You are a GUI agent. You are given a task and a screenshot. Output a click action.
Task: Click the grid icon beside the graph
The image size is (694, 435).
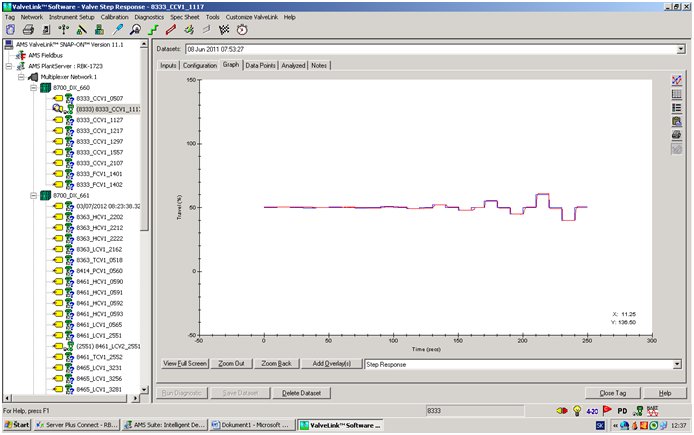(x=677, y=94)
